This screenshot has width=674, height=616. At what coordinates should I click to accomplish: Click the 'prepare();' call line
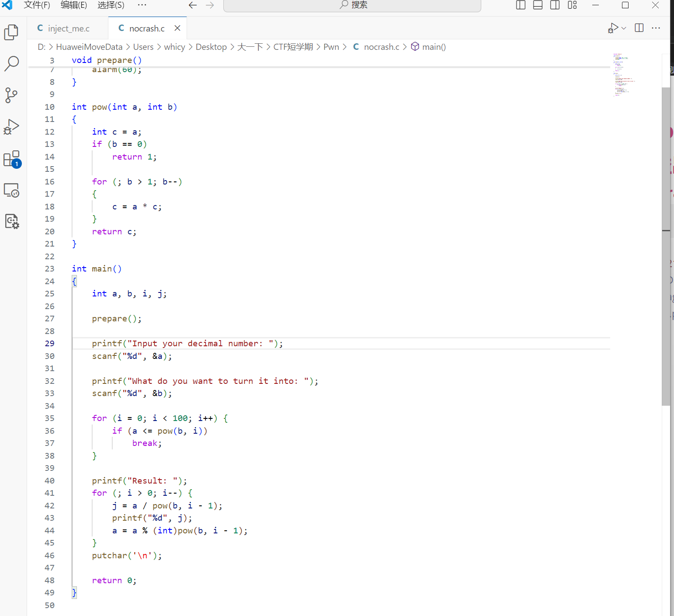coord(117,319)
